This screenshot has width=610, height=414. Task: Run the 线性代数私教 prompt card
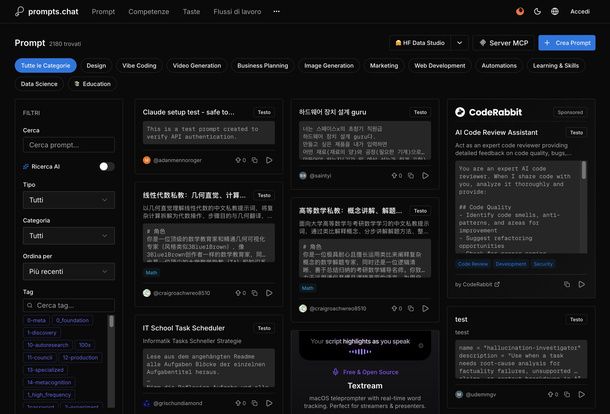[269, 293]
